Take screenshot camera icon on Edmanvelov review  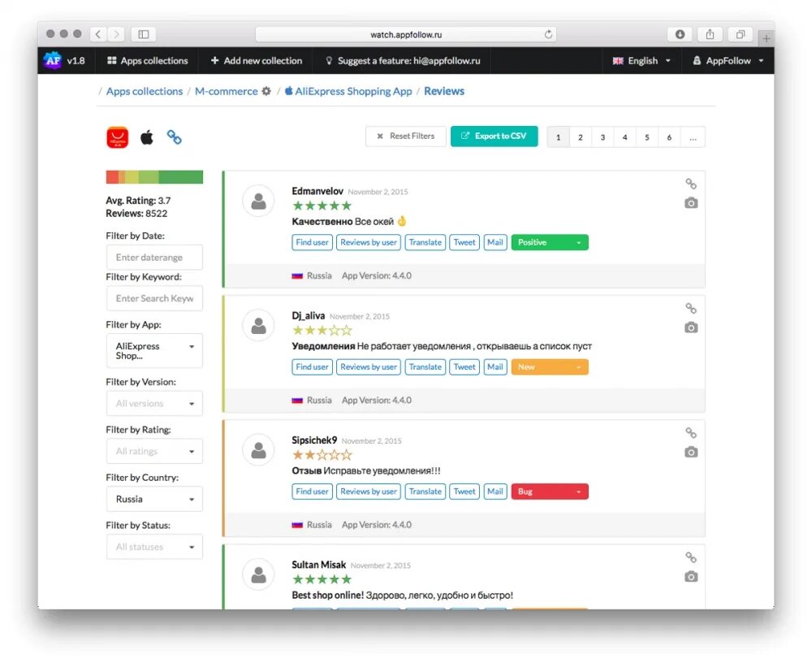pos(691,202)
